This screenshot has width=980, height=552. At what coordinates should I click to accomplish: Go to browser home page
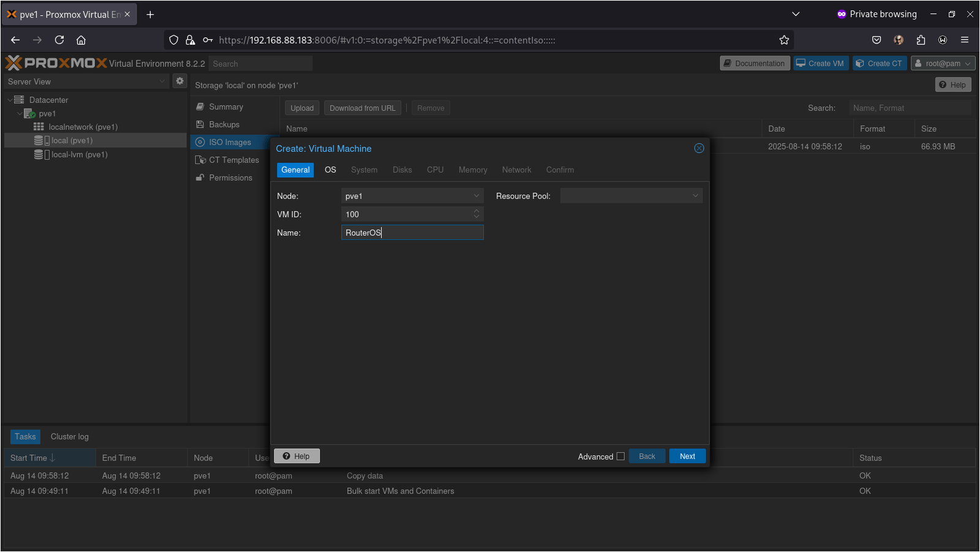(81, 40)
